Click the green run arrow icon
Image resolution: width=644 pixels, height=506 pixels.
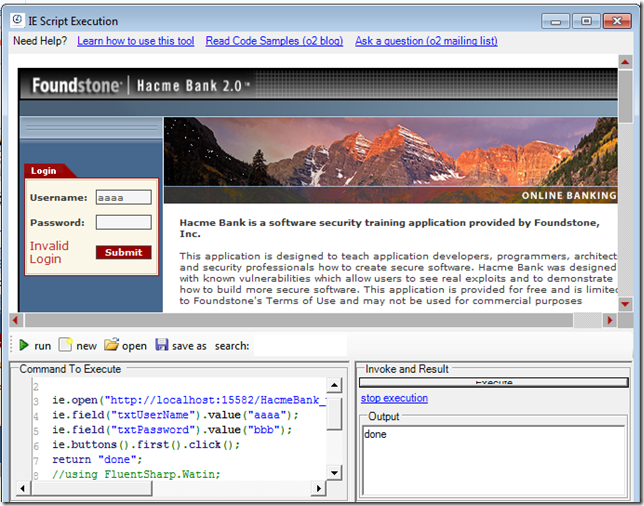pyautogui.click(x=24, y=345)
